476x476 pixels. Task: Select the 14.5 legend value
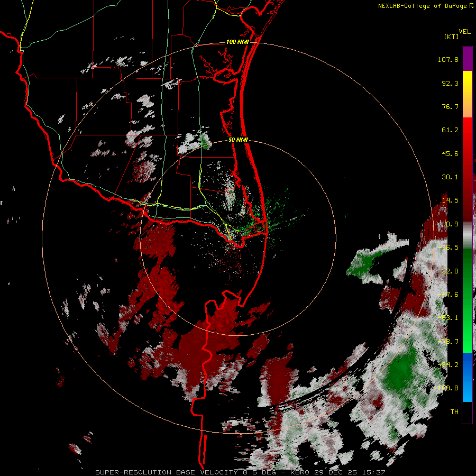point(450,200)
